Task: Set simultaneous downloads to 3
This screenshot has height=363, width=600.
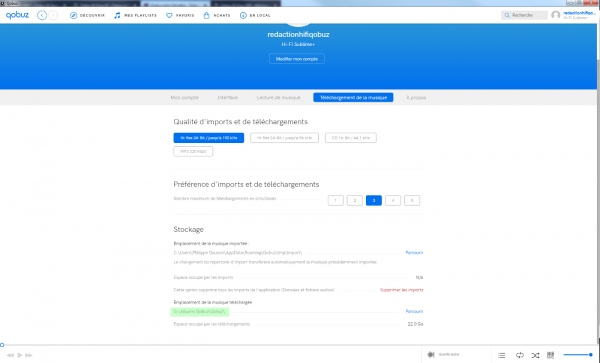Action: click(374, 200)
